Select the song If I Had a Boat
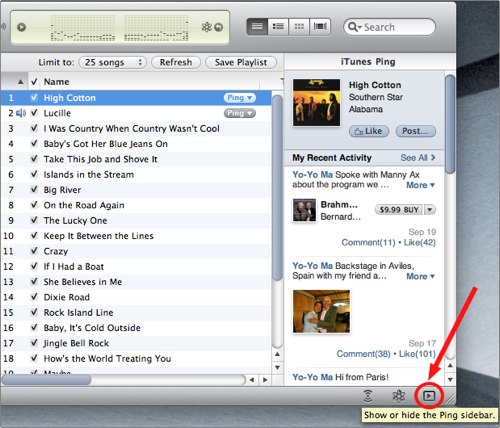This screenshot has width=500, height=428. click(x=136, y=266)
